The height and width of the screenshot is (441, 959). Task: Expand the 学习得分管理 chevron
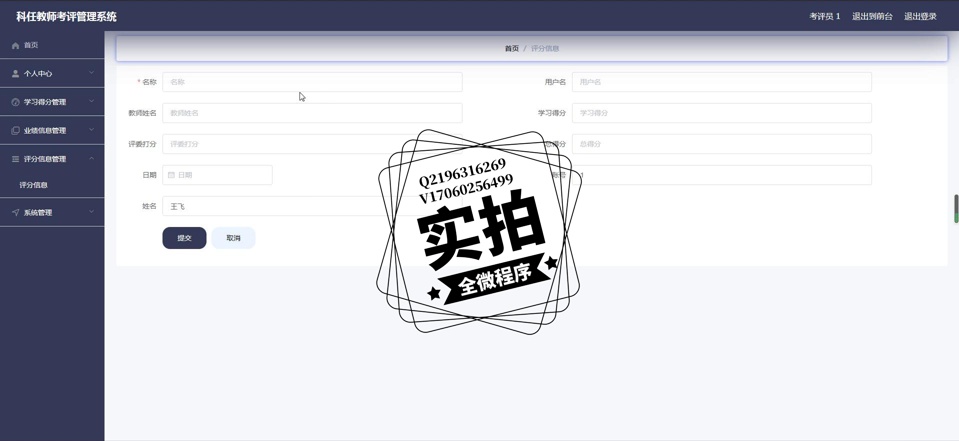tap(91, 102)
